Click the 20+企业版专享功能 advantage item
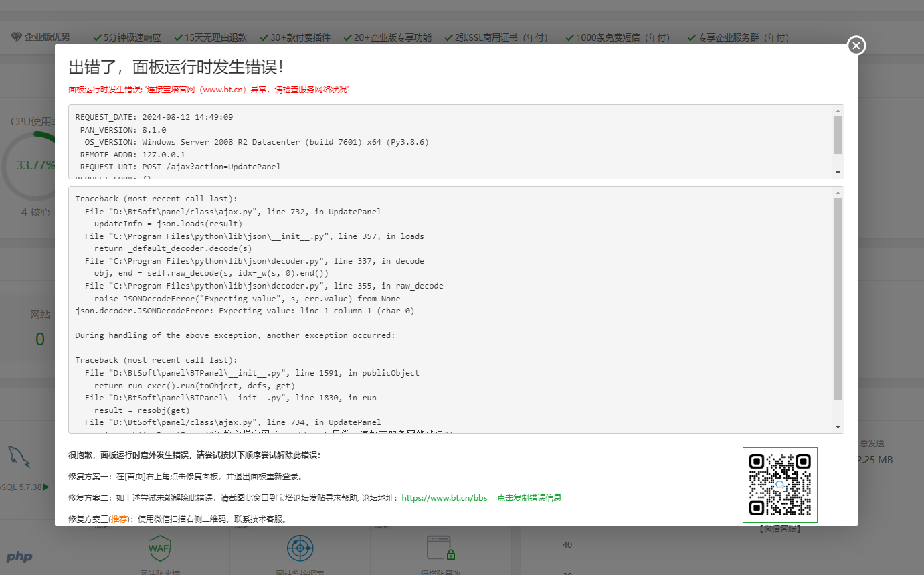The height and width of the screenshot is (575, 924). tap(387, 38)
